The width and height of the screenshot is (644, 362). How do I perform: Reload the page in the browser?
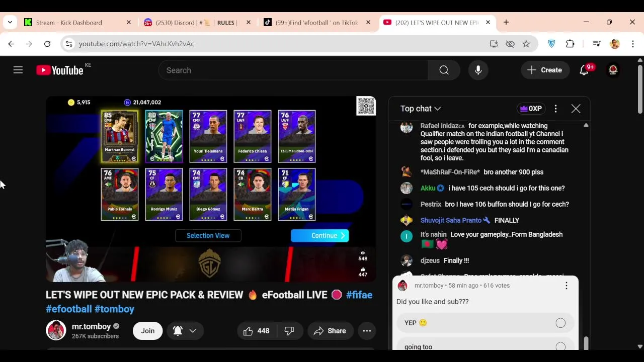[47, 44]
